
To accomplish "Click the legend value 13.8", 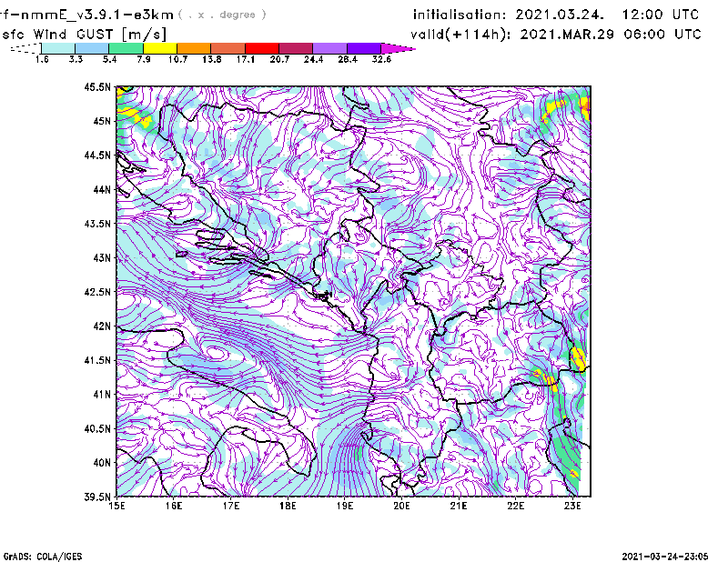I will pyautogui.click(x=212, y=59).
